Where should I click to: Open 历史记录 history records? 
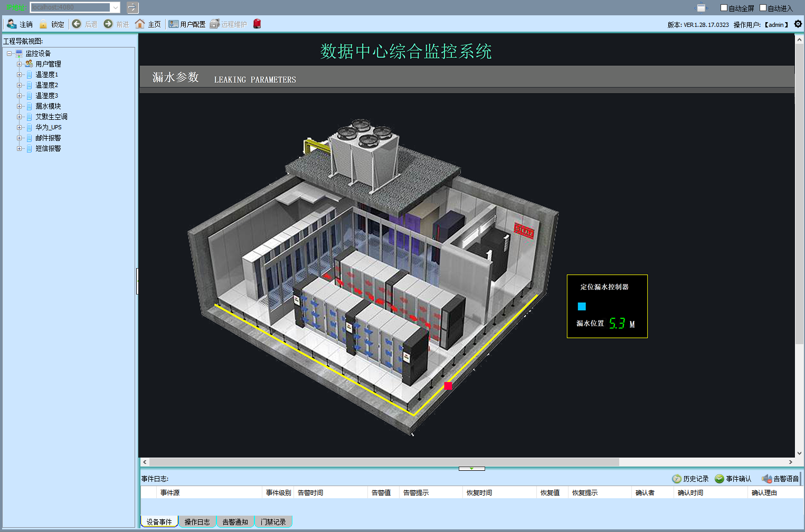coord(690,479)
